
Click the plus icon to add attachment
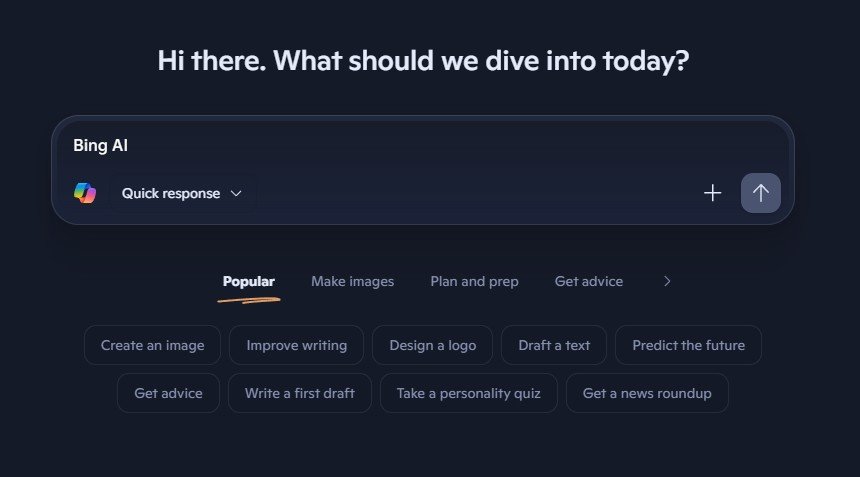click(712, 193)
